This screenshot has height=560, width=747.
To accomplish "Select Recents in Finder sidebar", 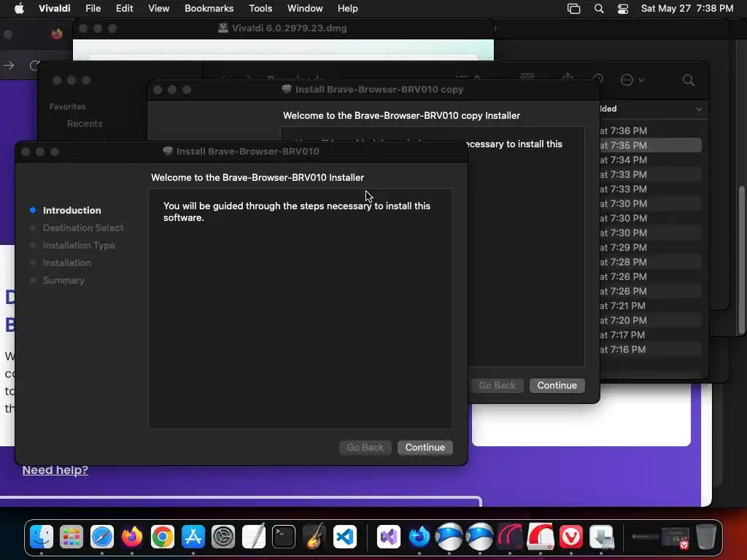I will [x=85, y=124].
